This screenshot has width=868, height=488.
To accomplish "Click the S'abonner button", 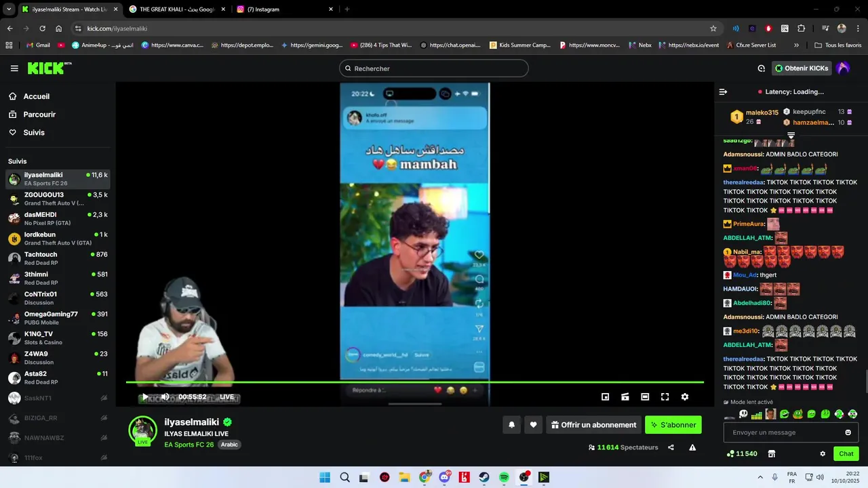I will point(673,425).
